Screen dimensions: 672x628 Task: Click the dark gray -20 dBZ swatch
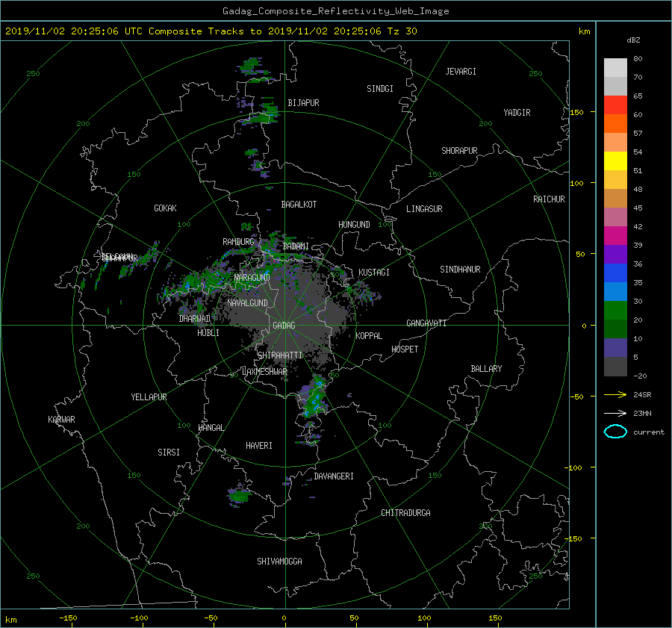[615, 367]
